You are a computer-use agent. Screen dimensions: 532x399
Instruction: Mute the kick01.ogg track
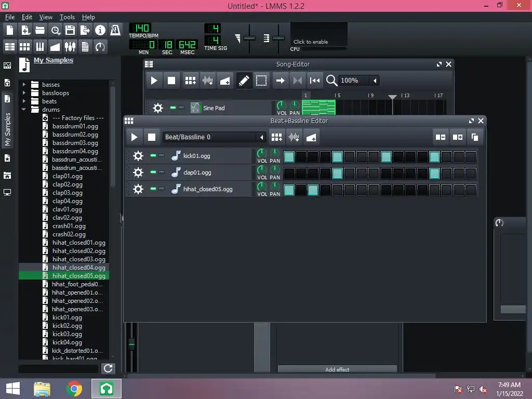point(153,155)
